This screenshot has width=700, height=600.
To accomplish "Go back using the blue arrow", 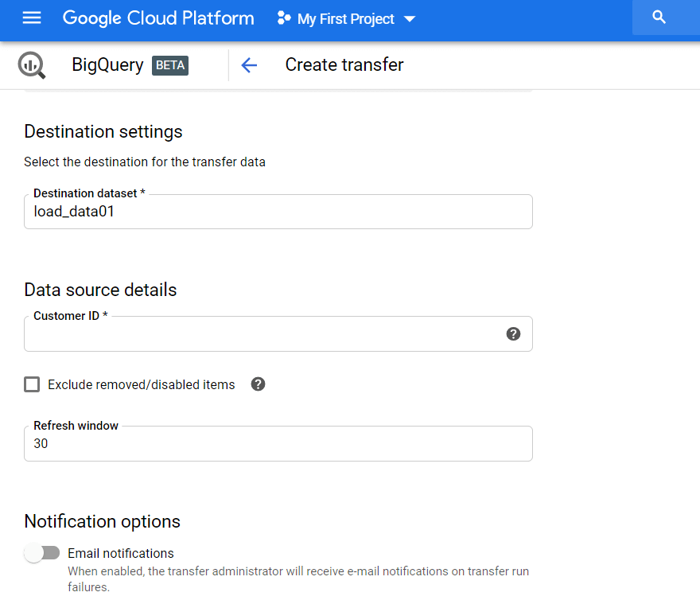I will pyautogui.click(x=249, y=65).
